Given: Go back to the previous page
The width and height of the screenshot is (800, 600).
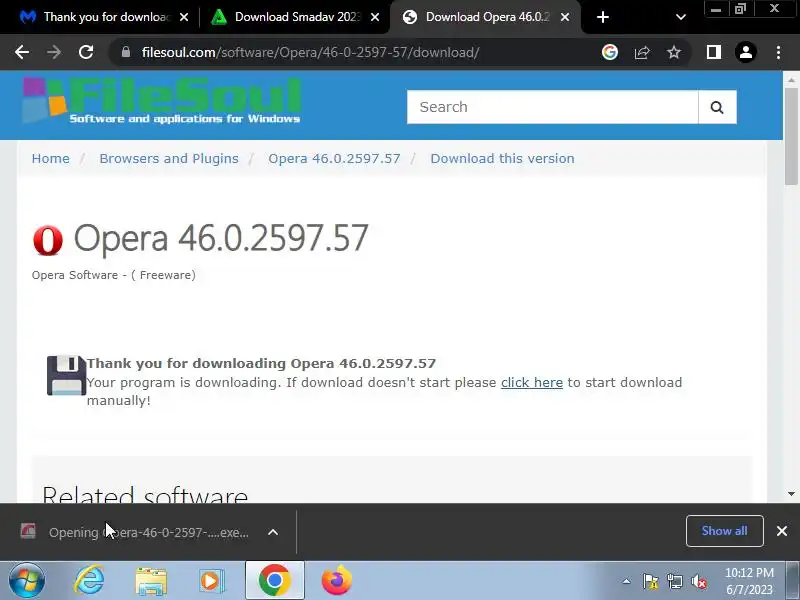Looking at the screenshot, I should point(22,52).
